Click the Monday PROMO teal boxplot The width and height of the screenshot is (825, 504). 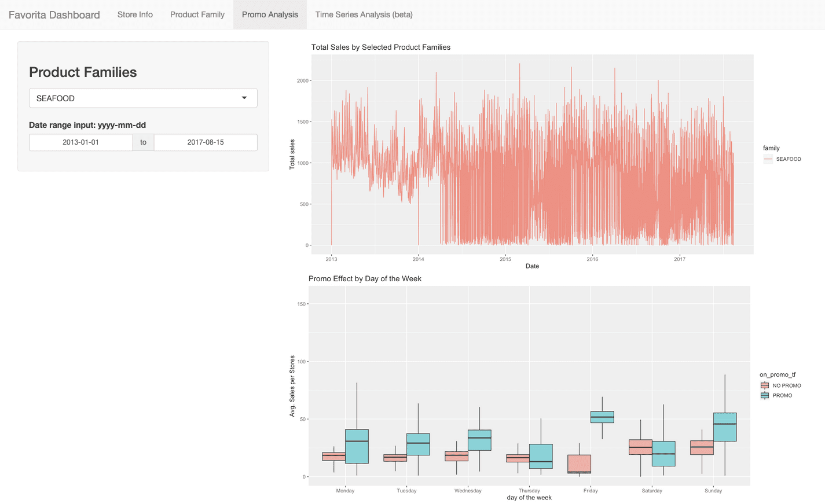coord(357,446)
